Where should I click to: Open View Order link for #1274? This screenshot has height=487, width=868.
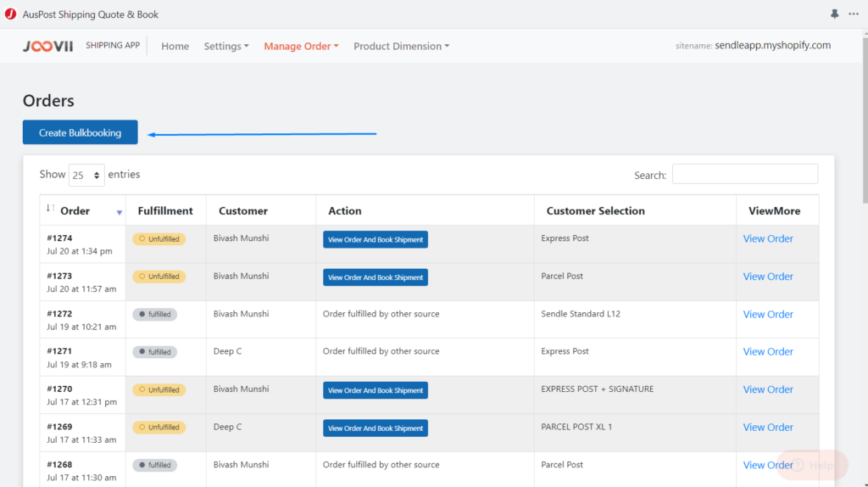tap(768, 238)
